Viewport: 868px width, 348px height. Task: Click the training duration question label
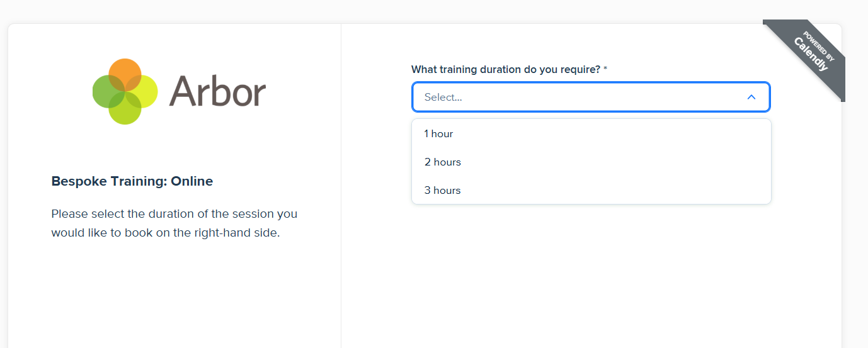(x=505, y=69)
